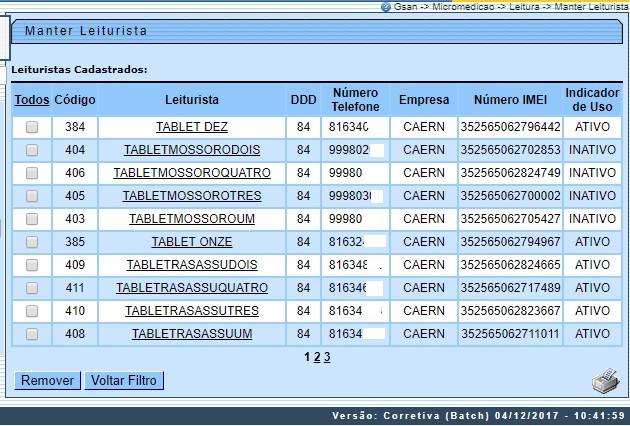This screenshot has height=426, width=630.
Task: Enable checkbox for TABLETRASASSUQUATRO row
Action: click(x=32, y=288)
